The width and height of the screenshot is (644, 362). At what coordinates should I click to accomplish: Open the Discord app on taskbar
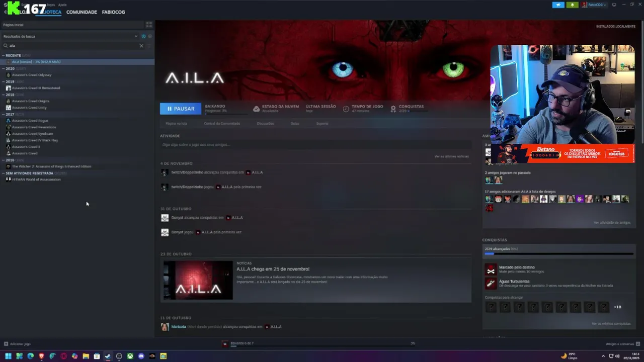click(141, 356)
